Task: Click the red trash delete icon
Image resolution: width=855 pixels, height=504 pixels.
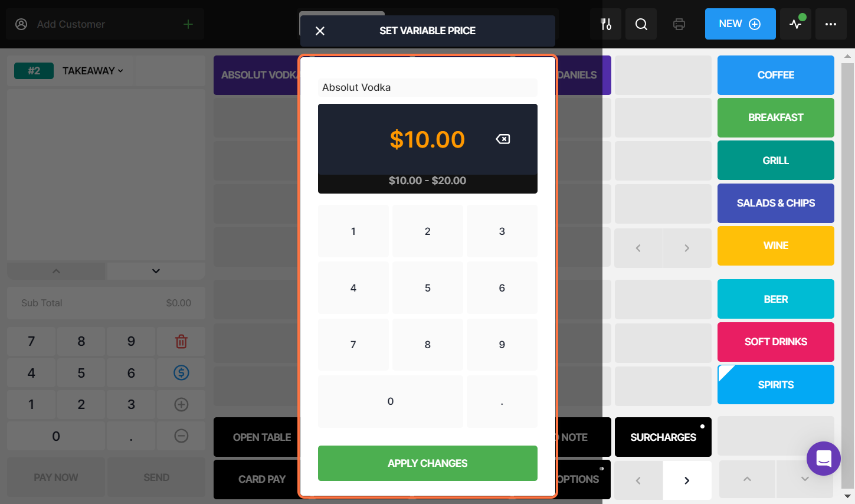Action: pyautogui.click(x=181, y=341)
